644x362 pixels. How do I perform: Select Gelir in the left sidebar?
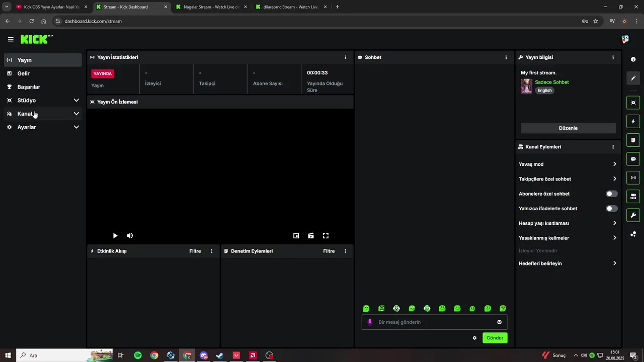click(x=43, y=73)
